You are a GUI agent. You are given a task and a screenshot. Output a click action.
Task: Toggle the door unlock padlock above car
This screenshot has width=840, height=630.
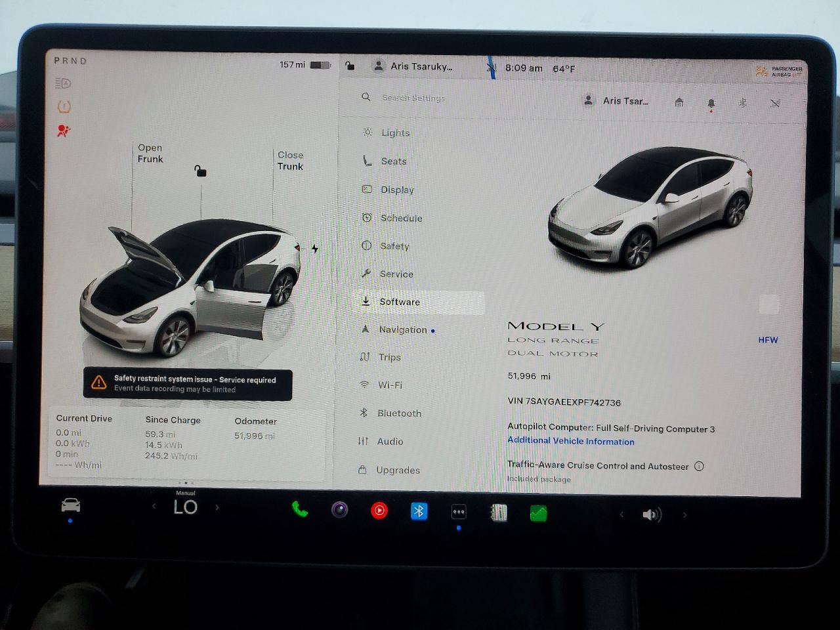[x=200, y=171]
